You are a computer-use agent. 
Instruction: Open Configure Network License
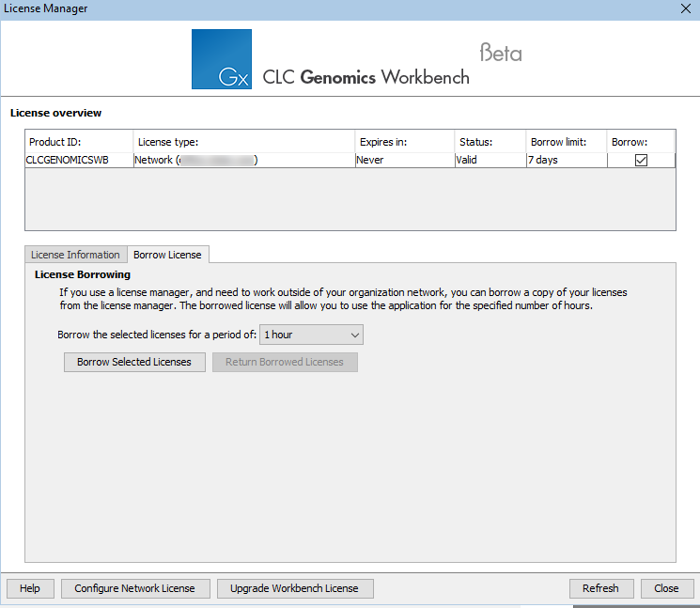pos(134,588)
